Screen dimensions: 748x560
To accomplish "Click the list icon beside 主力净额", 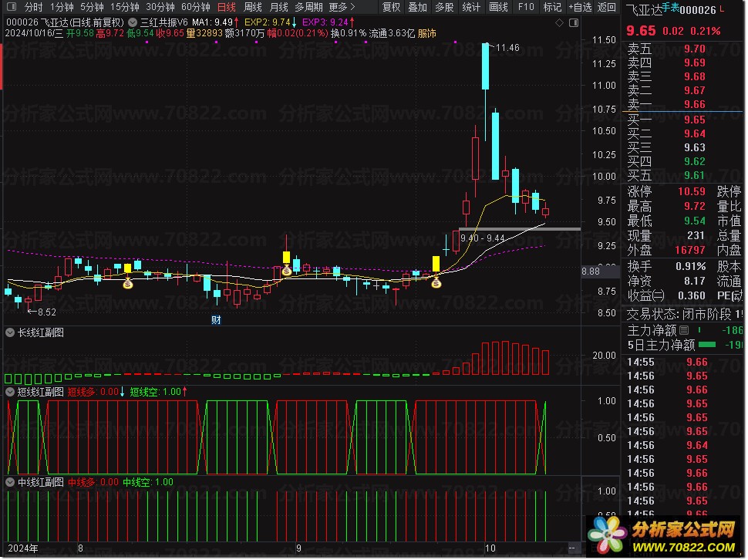I will pos(683,330).
